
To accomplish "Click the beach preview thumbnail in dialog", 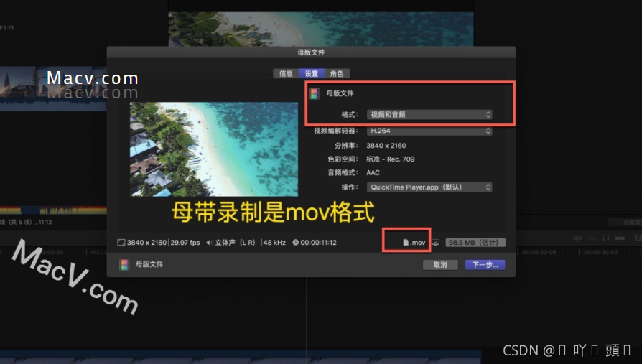I will [x=214, y=149].
